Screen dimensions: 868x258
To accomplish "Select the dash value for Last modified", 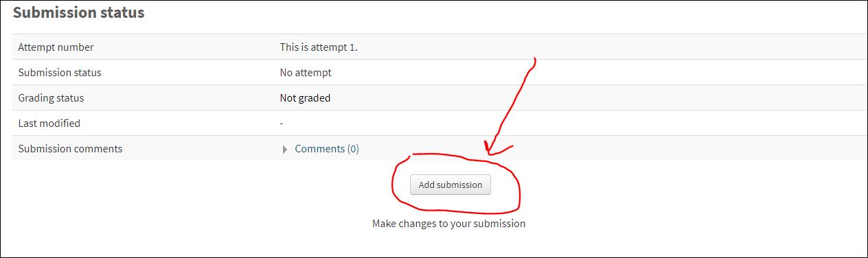I will pos(282,124).
